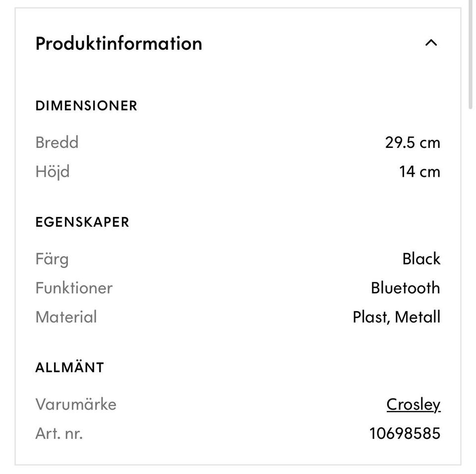Click the Material label
The height and width of the screenshot is (474, 476).
(66, 317)
